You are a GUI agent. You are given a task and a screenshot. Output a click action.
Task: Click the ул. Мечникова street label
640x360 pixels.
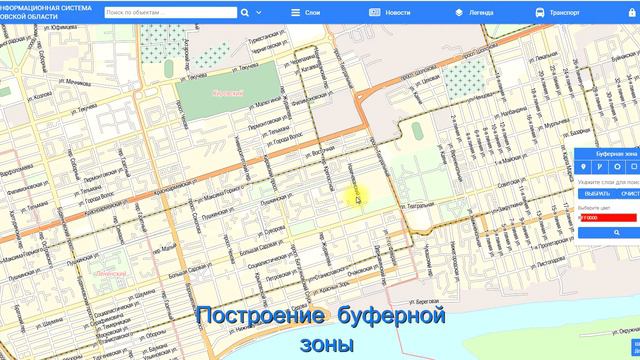coord(75,82)
